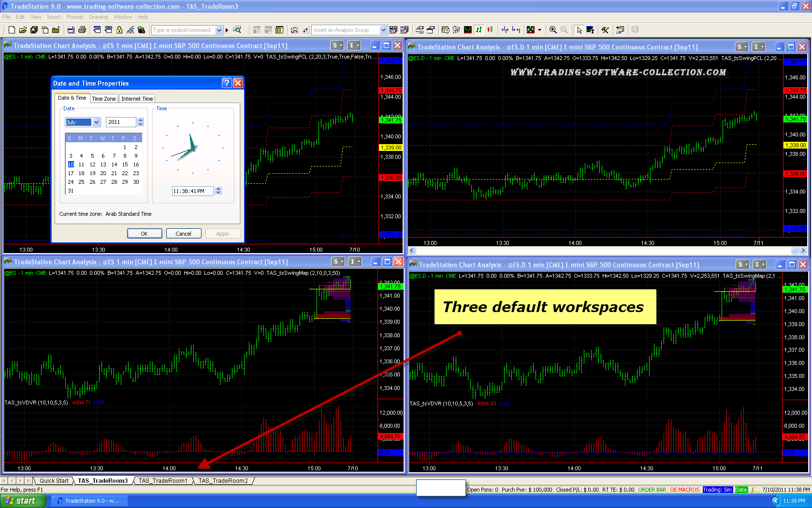
Task: Click the New document toolbar icon
Action: coord(12,30)
